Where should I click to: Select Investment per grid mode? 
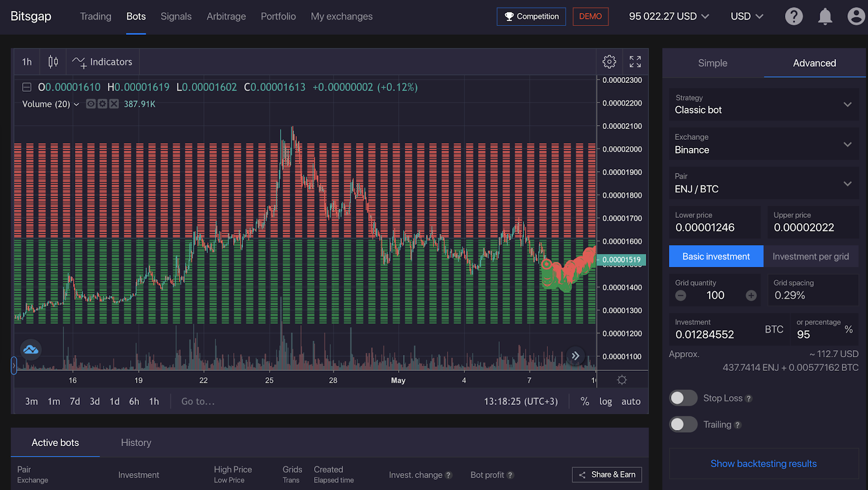tap(810, 256)
